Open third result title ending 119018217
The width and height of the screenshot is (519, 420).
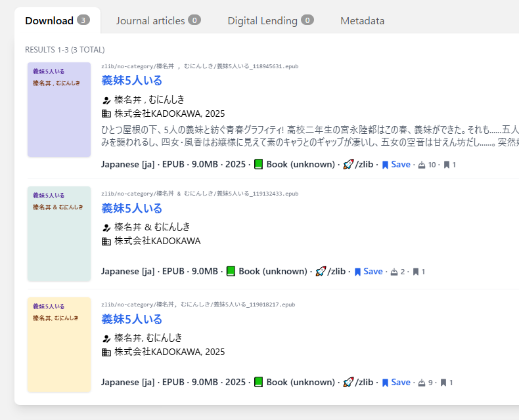click(x=132, y=319)
